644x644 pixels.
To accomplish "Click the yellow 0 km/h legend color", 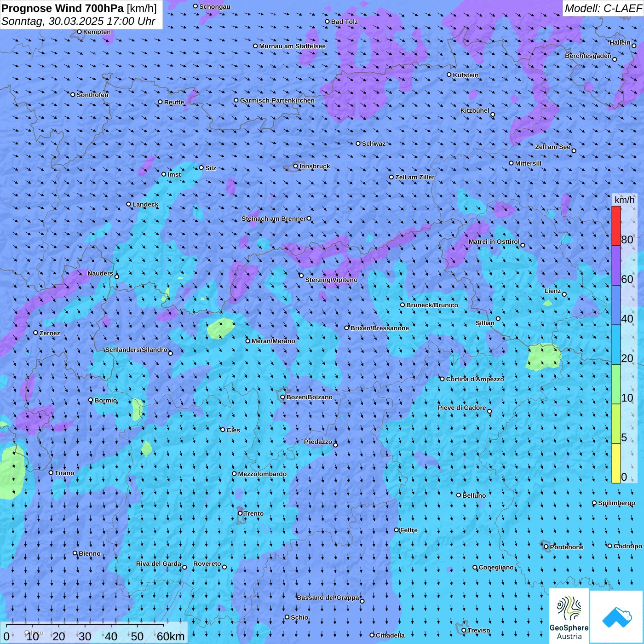I will 616,463.
